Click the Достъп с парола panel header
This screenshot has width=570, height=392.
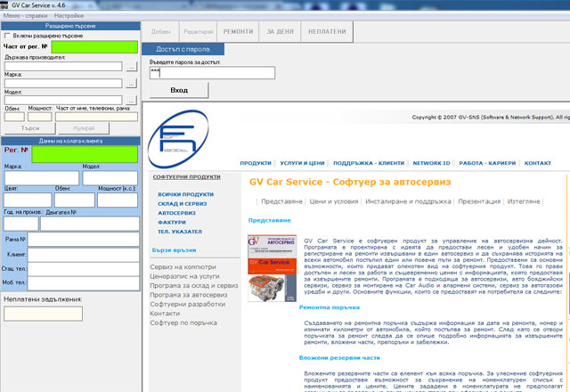pyautogui.click(x=183, y=49)
